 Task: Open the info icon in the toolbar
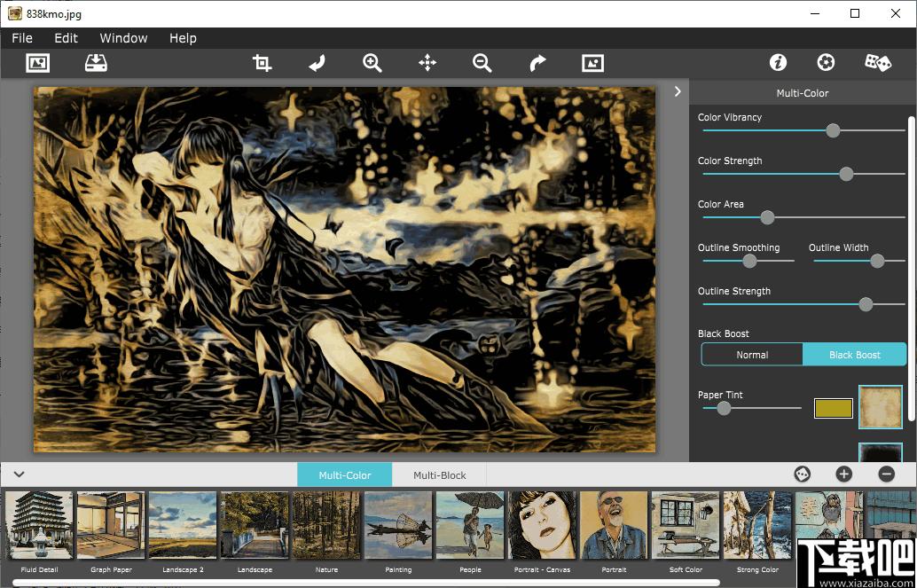(x=778, y=63)
